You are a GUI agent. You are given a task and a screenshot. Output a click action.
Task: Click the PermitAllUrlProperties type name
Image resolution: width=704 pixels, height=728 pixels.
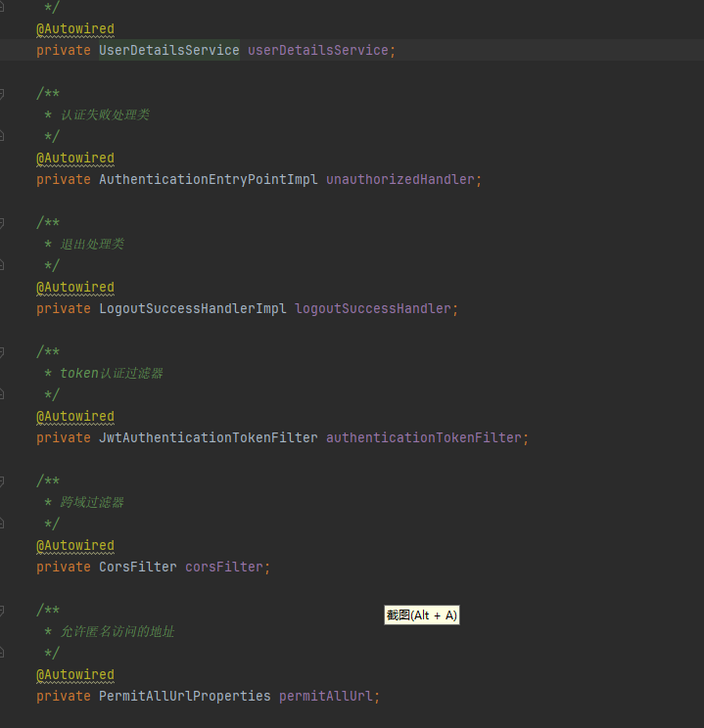[x=185, y=696]
